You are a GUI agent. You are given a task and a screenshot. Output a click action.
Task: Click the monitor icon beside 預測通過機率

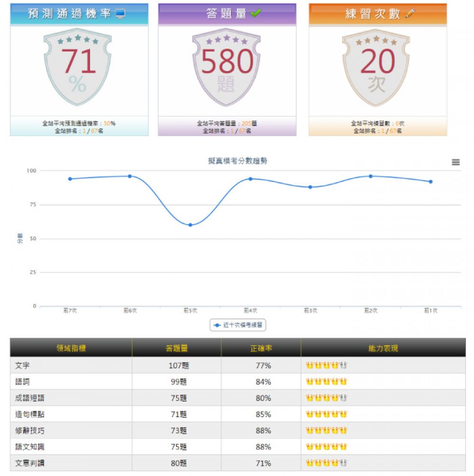120,14
